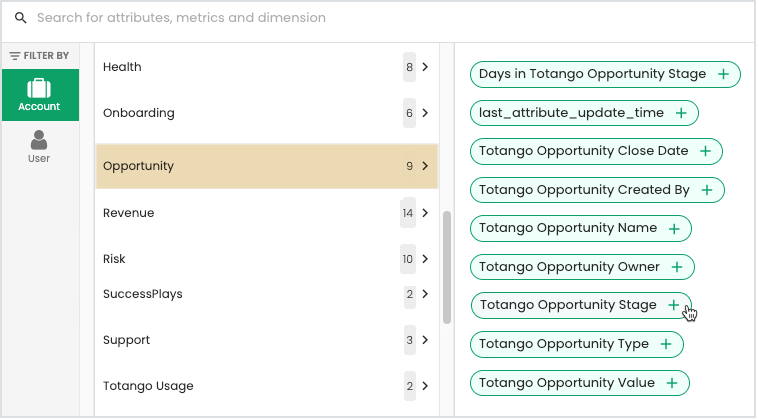The image size is (759, 420).
Task: Focus the attribute search field
Action: [x=378, y=18]
